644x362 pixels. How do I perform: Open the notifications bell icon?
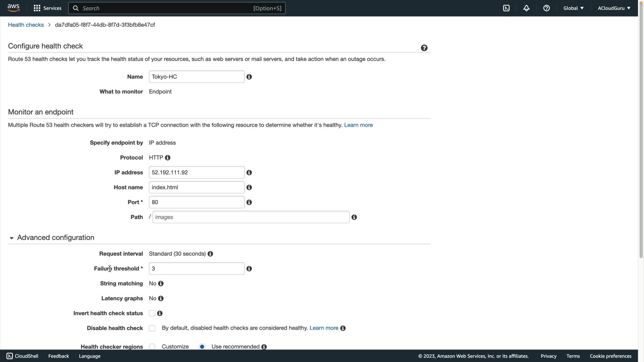(526, 8)
